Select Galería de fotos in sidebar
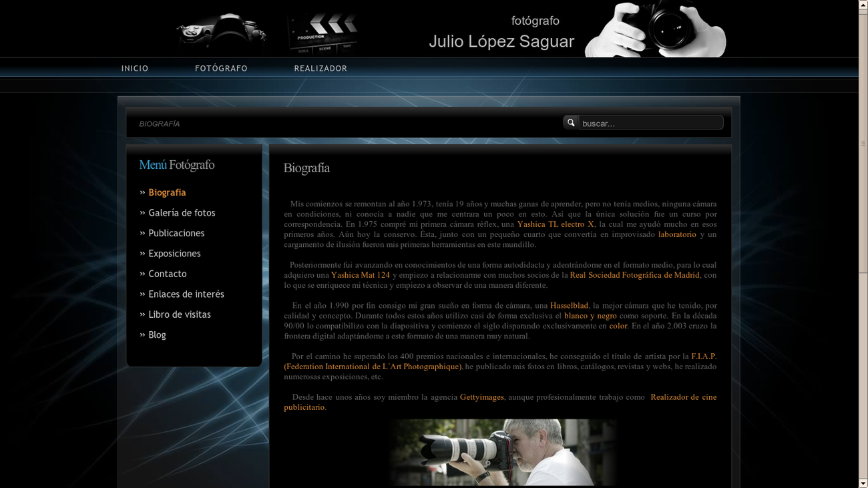The image size is (868, 488). 182,213
